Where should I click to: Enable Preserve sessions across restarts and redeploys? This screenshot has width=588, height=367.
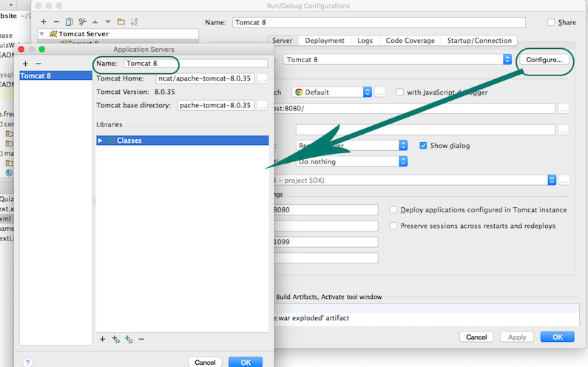click(x=393, y=226)
